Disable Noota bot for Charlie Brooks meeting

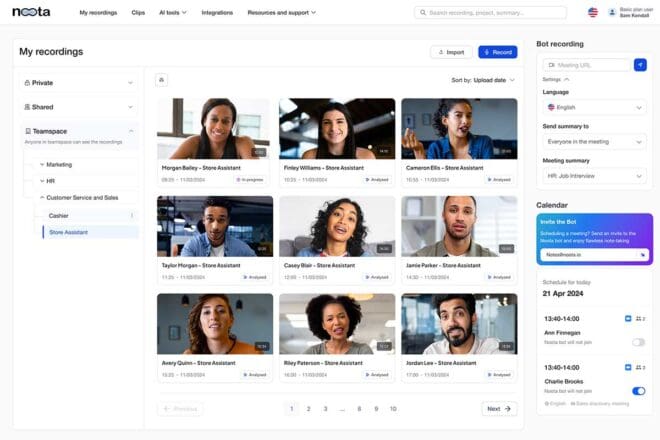(638, 391)
